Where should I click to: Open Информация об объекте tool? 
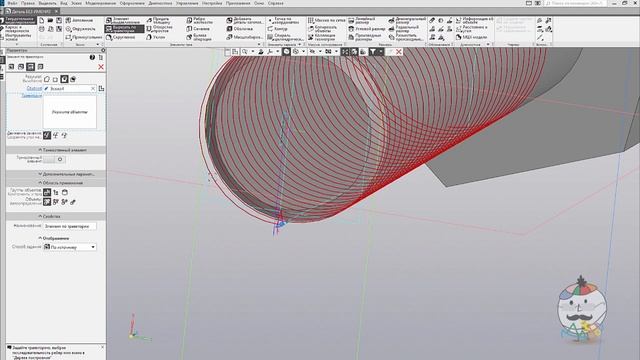474,20
